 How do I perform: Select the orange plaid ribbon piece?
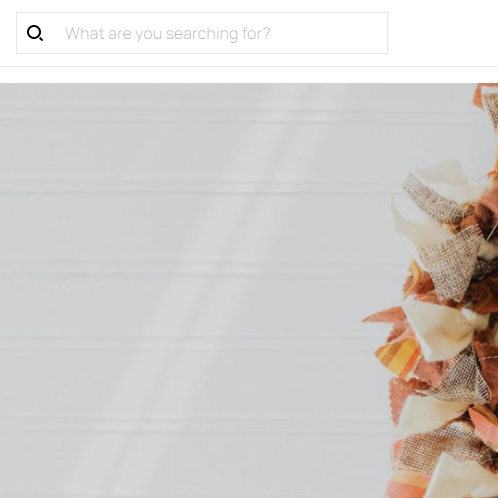pos(398,357)
